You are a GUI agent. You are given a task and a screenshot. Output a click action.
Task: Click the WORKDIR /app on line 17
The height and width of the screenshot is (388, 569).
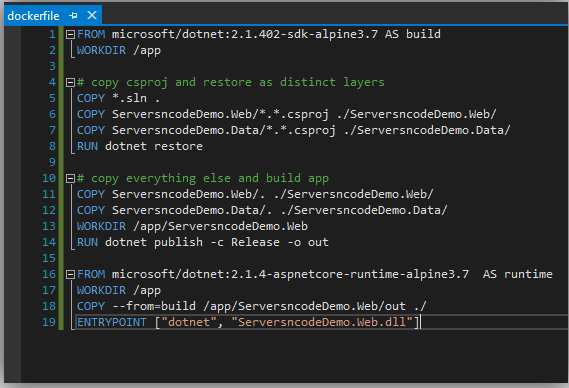(x=119, y=290)
